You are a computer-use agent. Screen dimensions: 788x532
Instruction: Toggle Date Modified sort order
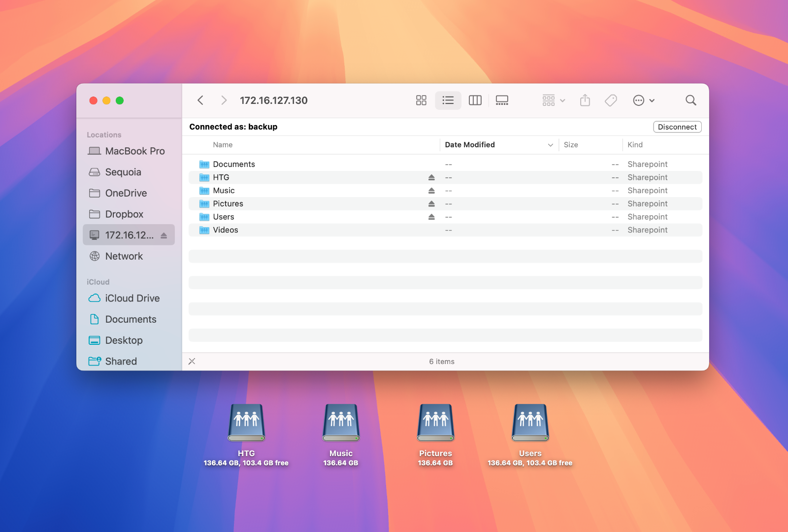click(x=498, y=145)
